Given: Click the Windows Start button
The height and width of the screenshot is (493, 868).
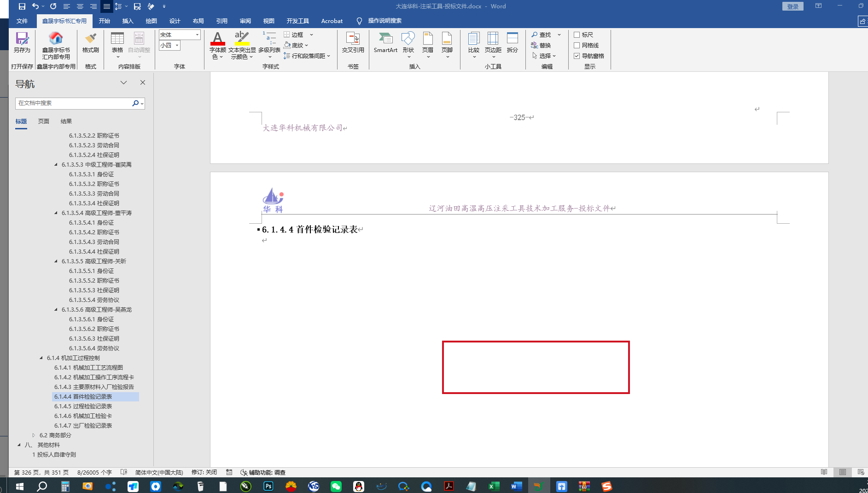Looking at the screenshot, I should tap(19, 486).
